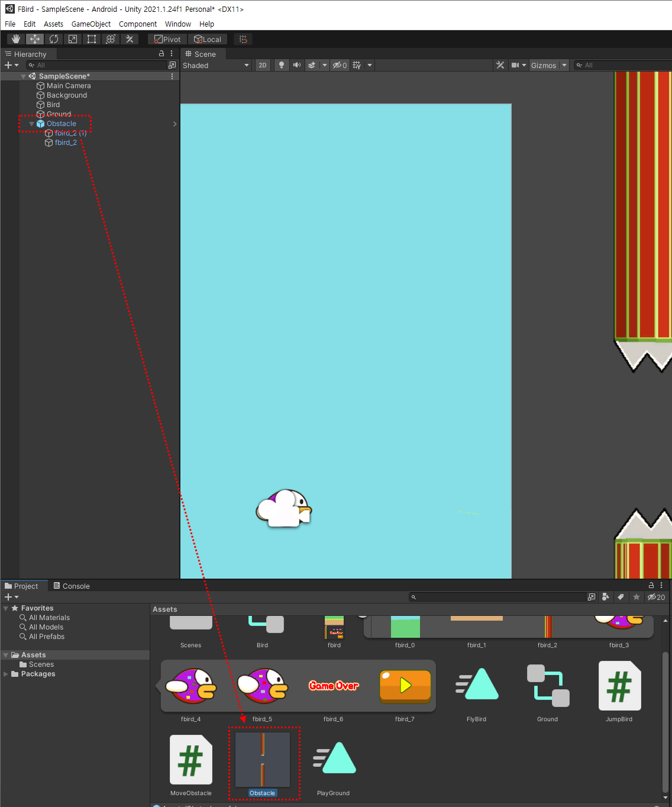Select the Rect tool
This screenshot has width=672, height=807.
pyautogui.click(x=92, y=39)
